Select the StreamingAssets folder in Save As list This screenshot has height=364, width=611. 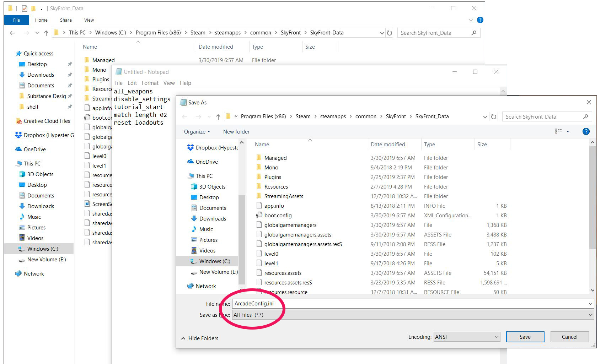284,196
